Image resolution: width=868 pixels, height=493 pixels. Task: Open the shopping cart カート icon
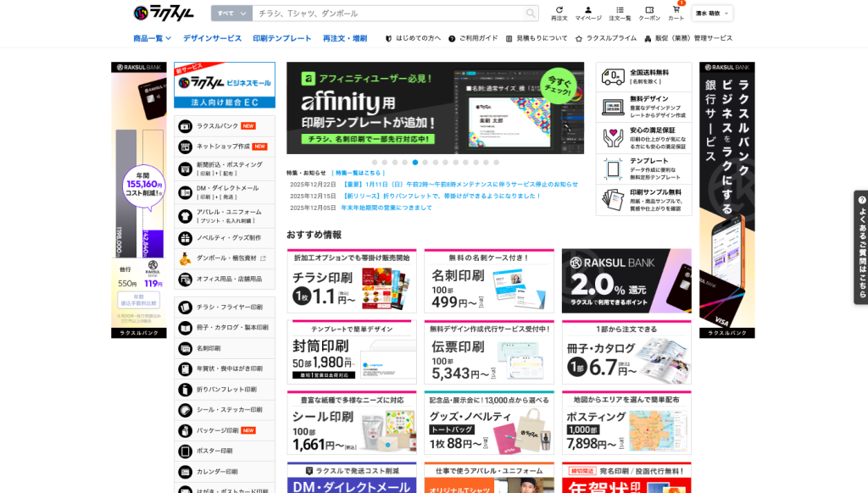[x=676, y=13]
